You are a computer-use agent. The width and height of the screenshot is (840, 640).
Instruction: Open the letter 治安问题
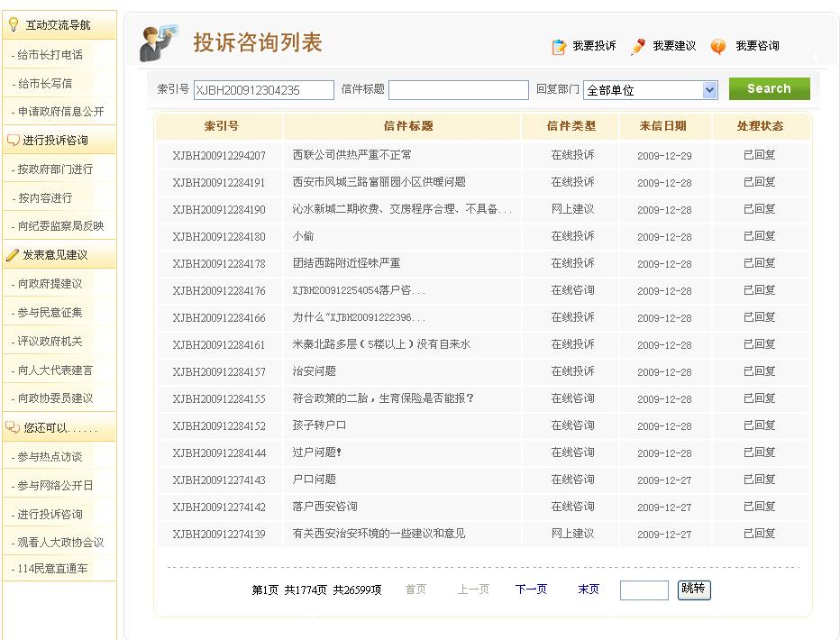pyautogui.click(x=314, y=371)
